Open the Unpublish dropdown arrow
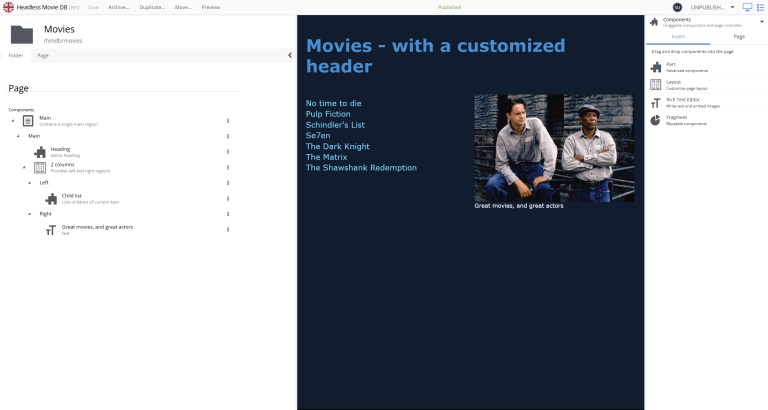 732,7
